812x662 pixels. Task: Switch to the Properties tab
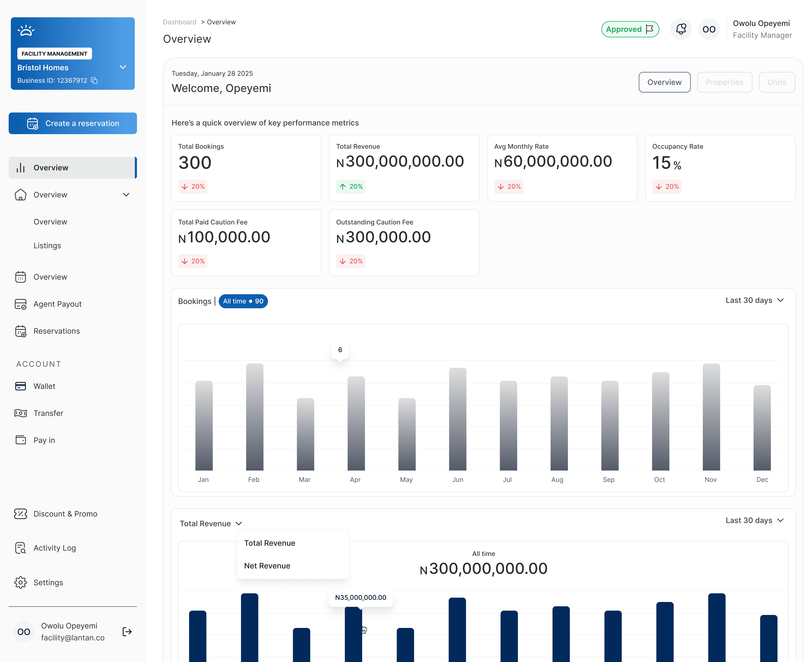(x=724, y=82)
